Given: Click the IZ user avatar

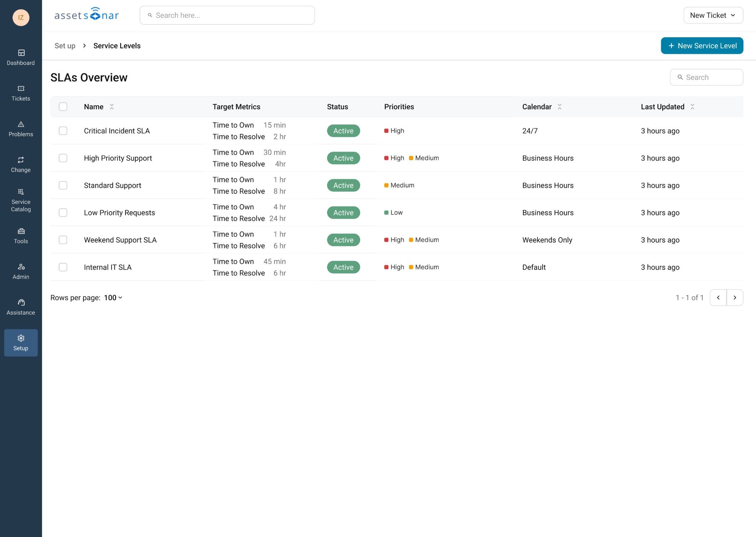Looking at the screenshot, I should point(21,17).
